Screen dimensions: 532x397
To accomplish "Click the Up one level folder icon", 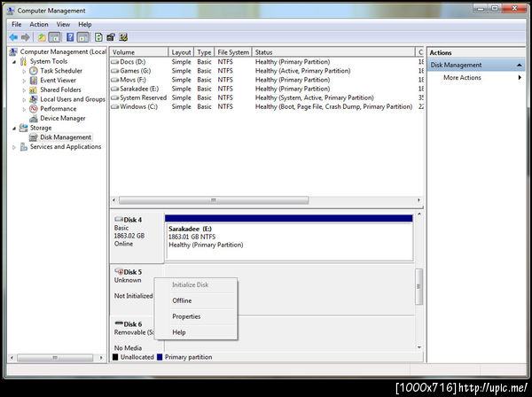I will (x=42, y=37).
